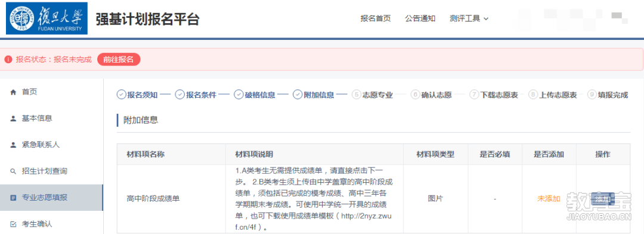Click the step 8 circle for 上传志愿表
This screenshot has width=644, height=234.
pyautogui.click(x=532, y=95)
